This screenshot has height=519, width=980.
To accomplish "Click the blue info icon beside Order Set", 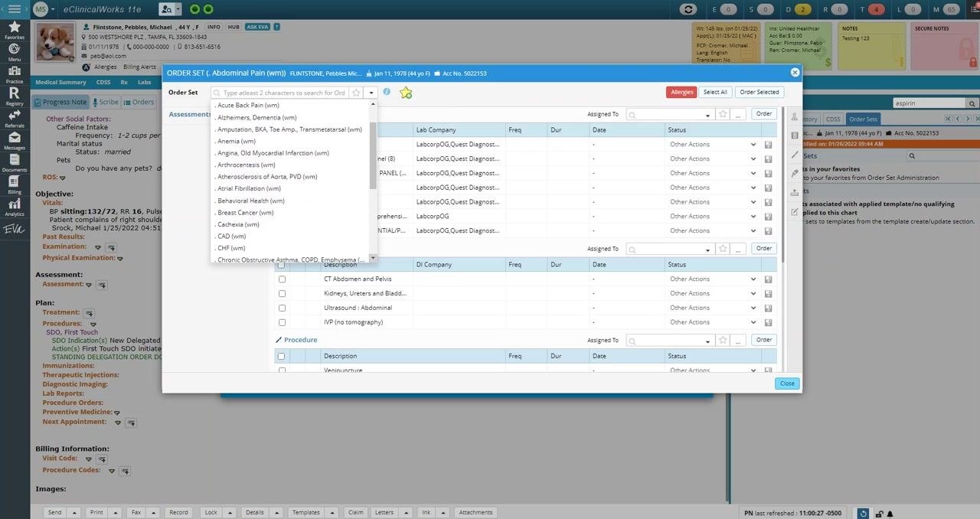I will pos(387,92).
